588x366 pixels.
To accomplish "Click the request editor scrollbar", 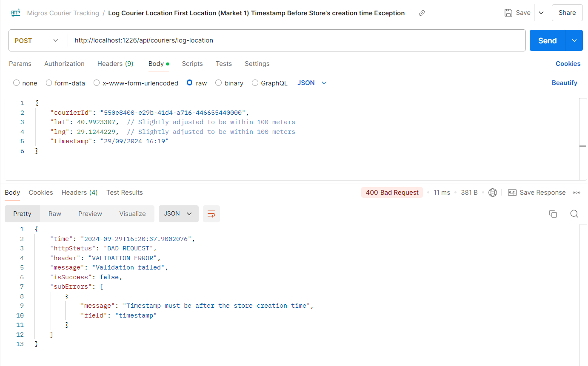I will [x=583, y=139].
